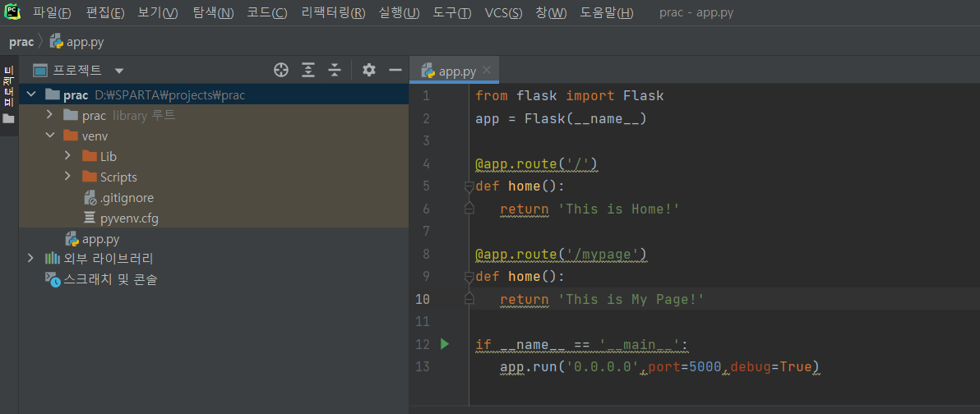The image size is (980, 414).
Task: Open project panel settings gear
Action: click(x=369, y=70)
